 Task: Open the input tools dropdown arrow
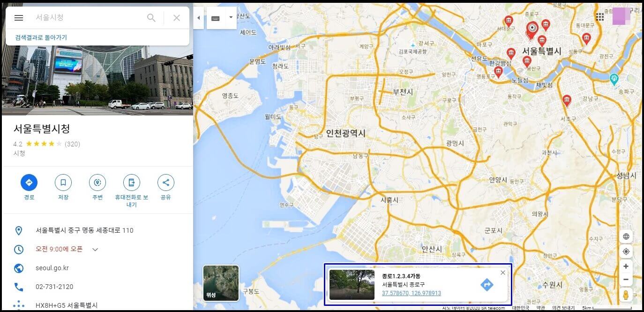[x=231, y=18]
